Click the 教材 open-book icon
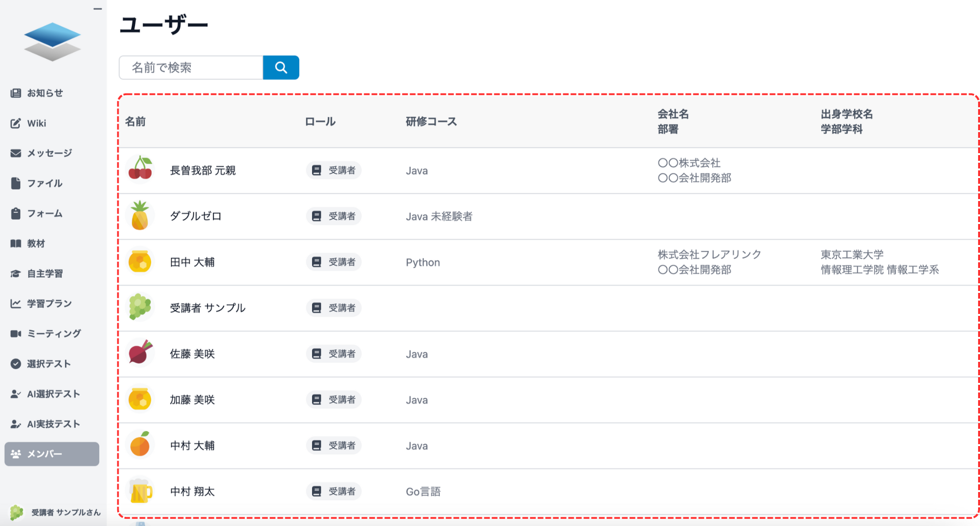Screen dimensions: 980x526 tap(16, 244)
